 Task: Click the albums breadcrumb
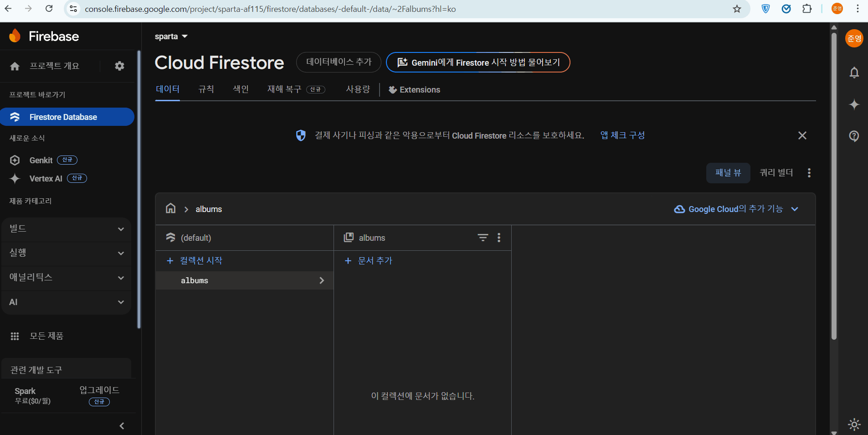[x=209, y=209]
